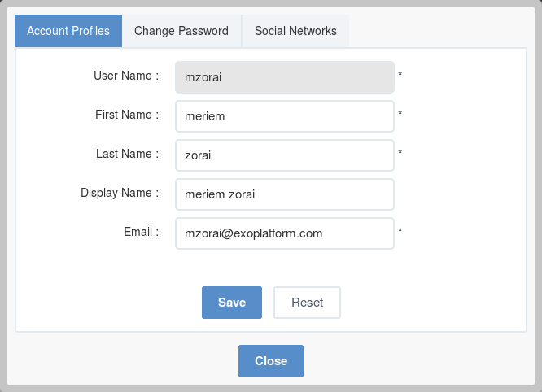Image resolution: width=542 pixels, height=392 pixels.
Task: Click the Email label
Action: pos(142,232)
